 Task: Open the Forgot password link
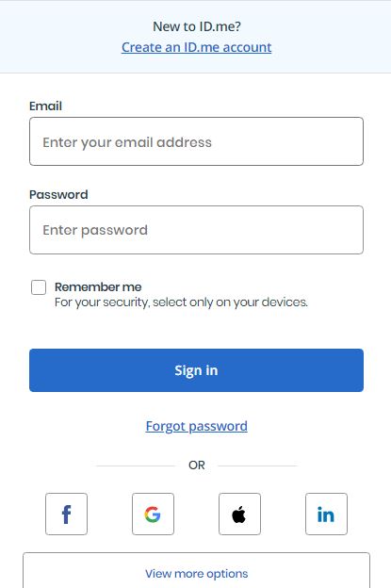click(196, 426)
